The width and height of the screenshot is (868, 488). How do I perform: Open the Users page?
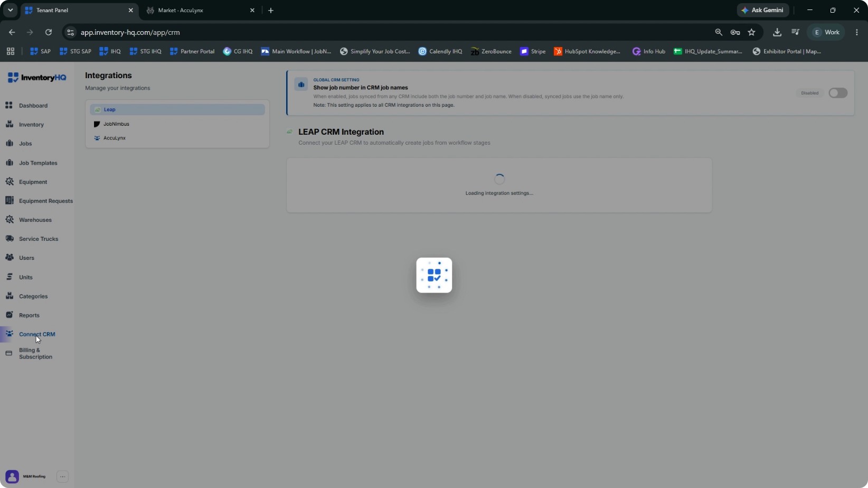(26, 258)
